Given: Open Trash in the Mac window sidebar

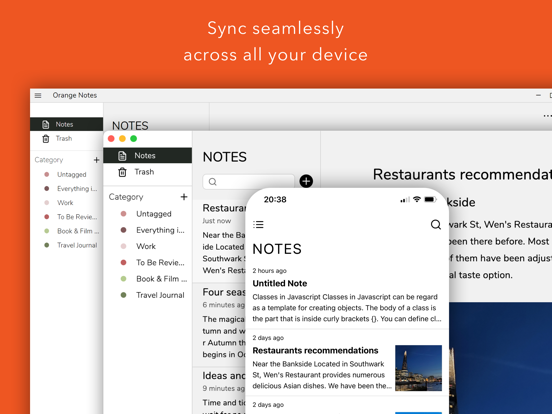Looking at the screenshot, I should [148, 172].
